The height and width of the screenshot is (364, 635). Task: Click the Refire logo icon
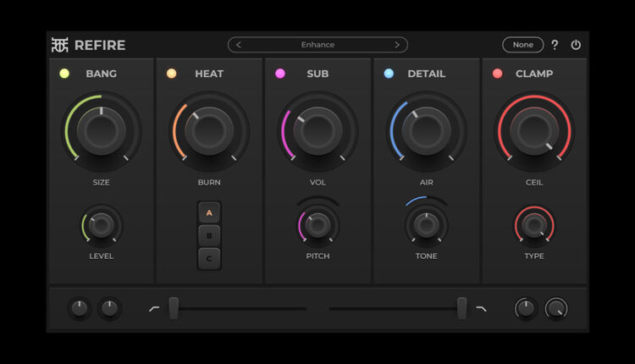pyautogui.click(x=60, y=45)
